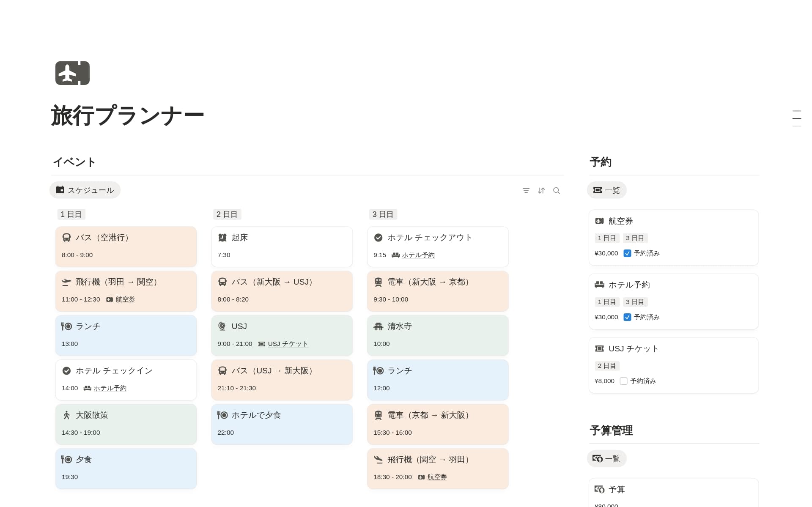This screenshot has height=507, width=812.
Task: Open the 3日目 group header
Action: click(x=383, y=214)
